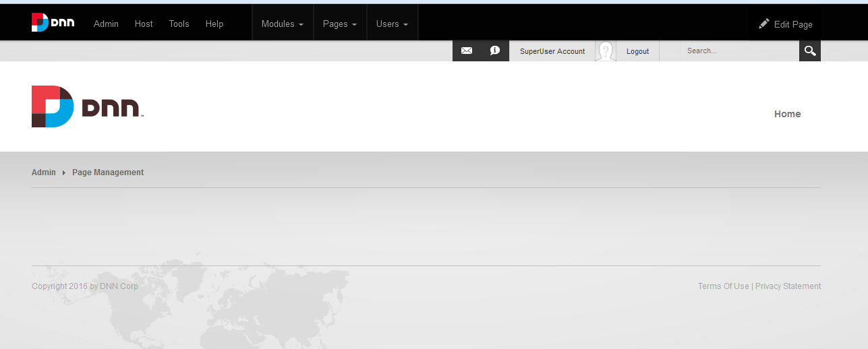This screenshot has height=349, width=868.
Task: Open the Terms Of Use link
Action: click(x=723, y=286)
